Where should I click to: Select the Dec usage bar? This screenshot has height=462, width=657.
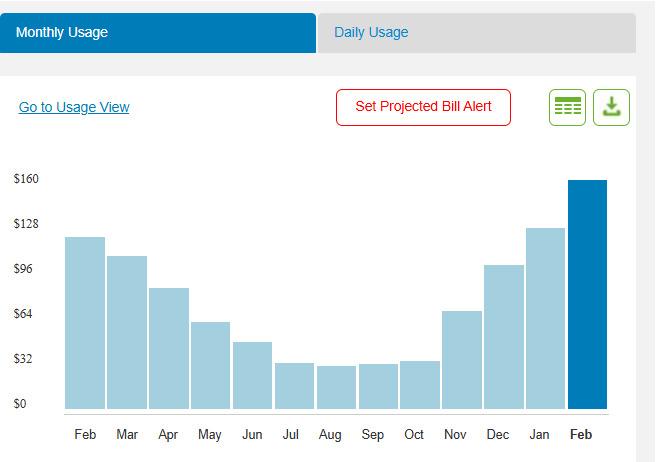504,337
